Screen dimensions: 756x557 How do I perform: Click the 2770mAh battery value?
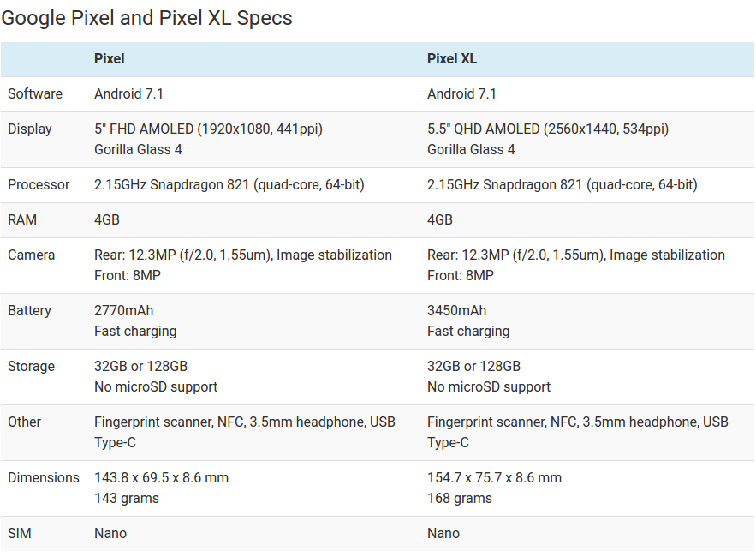123,311
